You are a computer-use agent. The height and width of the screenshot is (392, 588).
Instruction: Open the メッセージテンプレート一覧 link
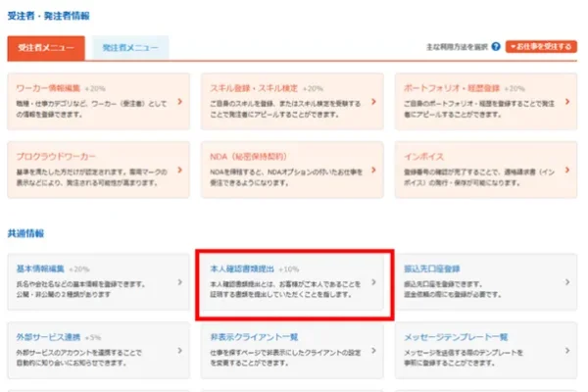[x=456, y=337]
